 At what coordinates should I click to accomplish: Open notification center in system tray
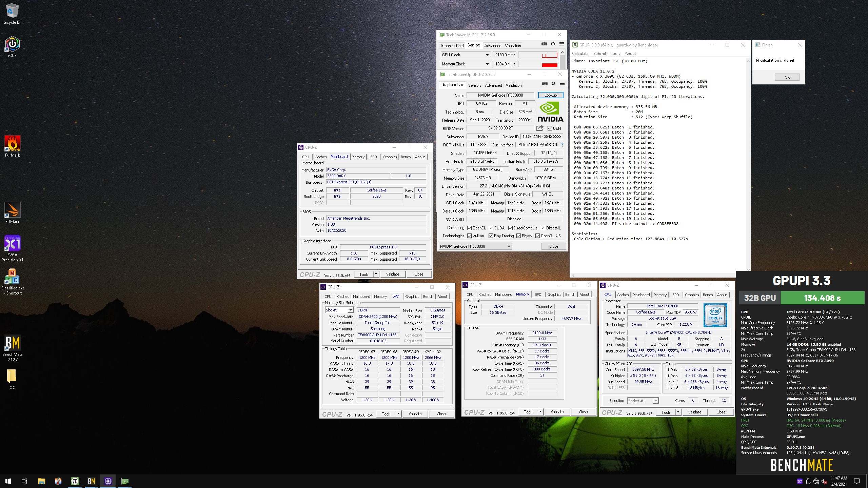tap(857, 481)
